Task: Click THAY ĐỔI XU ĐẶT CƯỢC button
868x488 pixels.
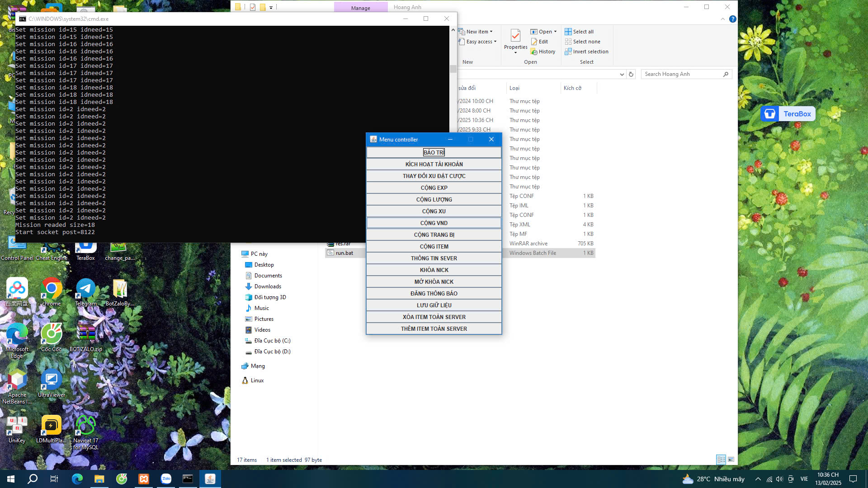Action: coord(434,176)
